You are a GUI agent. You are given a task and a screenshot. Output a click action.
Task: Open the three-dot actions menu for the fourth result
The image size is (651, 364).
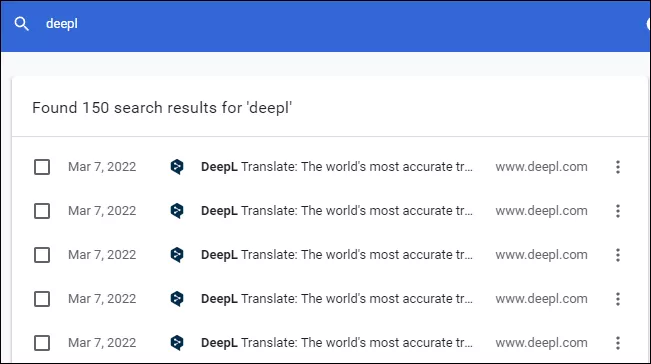tap(618, 299)
